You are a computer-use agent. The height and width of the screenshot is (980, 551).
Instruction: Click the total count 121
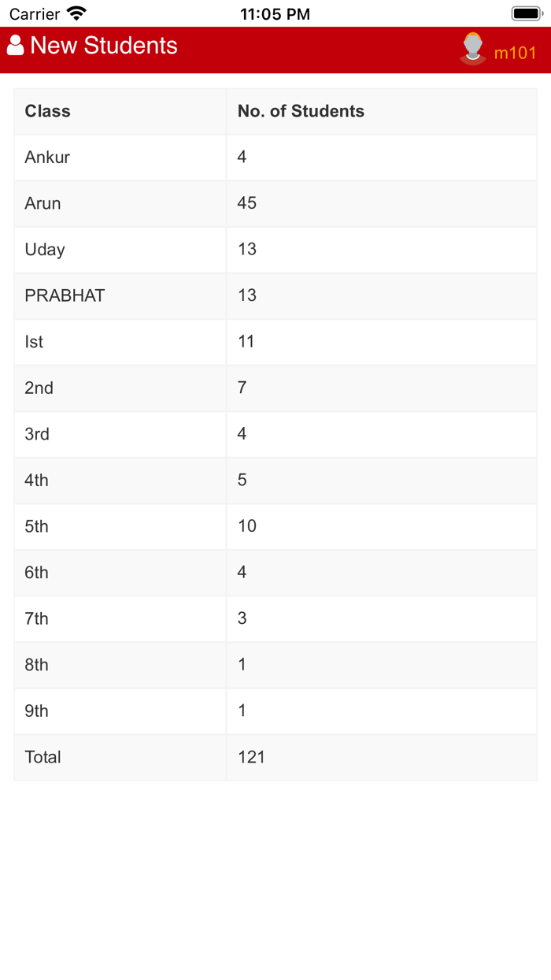pos(251,757)
